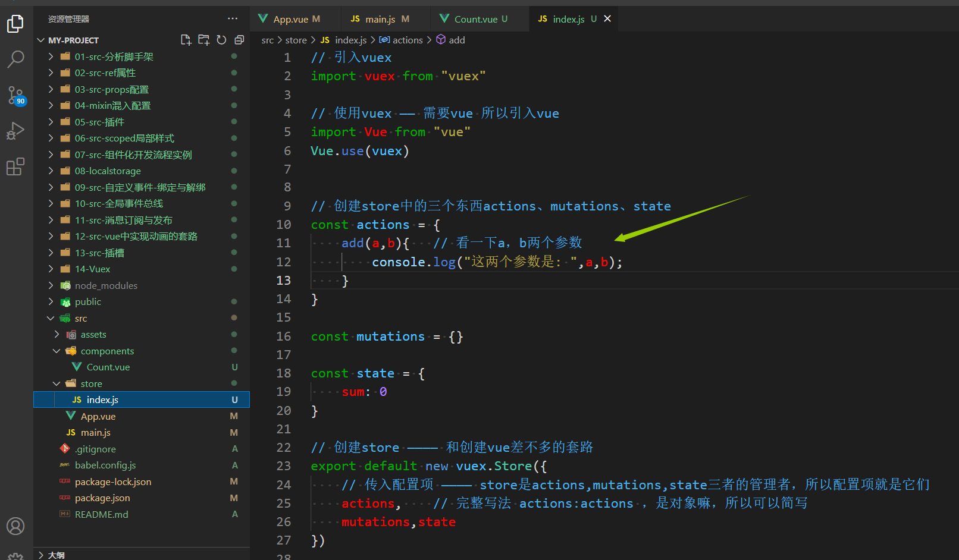Open README.md from the file tree
The width and height of the screenshot is (959, 560).
point(142,514)
